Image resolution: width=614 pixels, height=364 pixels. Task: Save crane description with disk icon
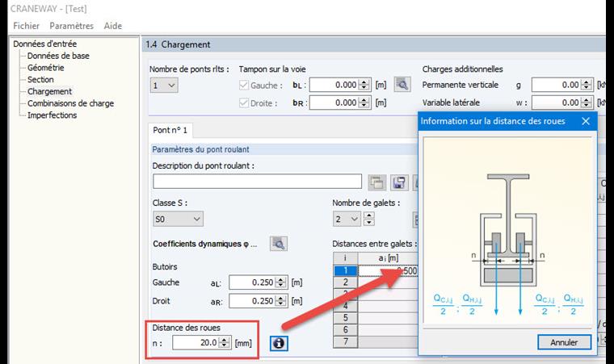(399, 182)
